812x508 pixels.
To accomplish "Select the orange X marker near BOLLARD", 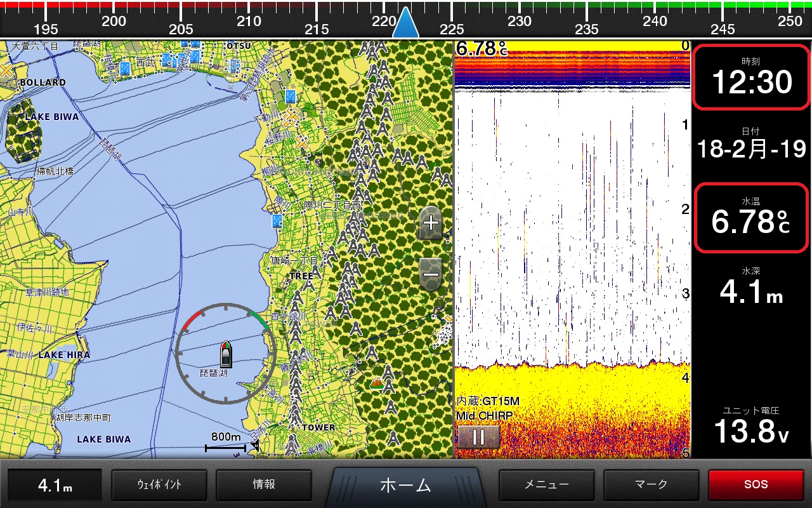I will pos(6,70).
